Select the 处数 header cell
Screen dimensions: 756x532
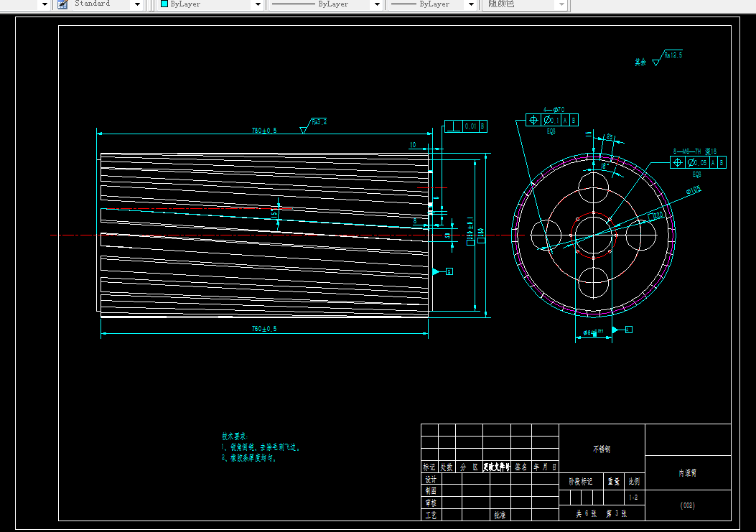point(447,467)
